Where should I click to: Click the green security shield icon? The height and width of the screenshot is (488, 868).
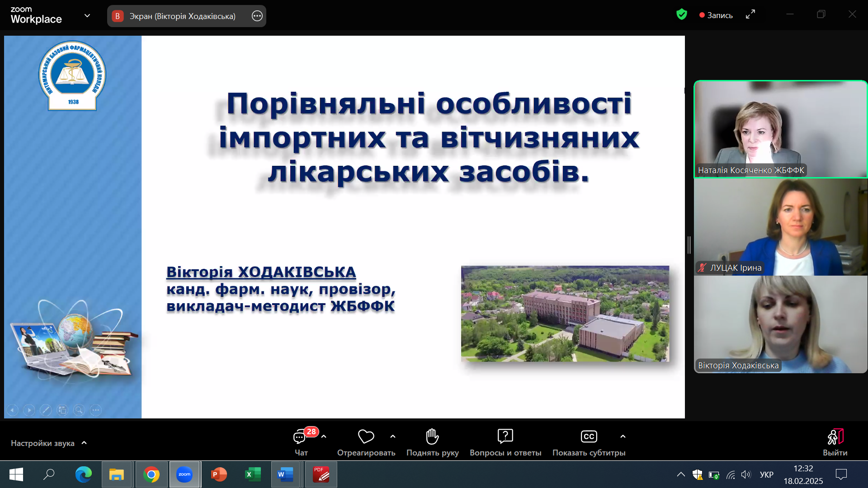pos(682,15)
